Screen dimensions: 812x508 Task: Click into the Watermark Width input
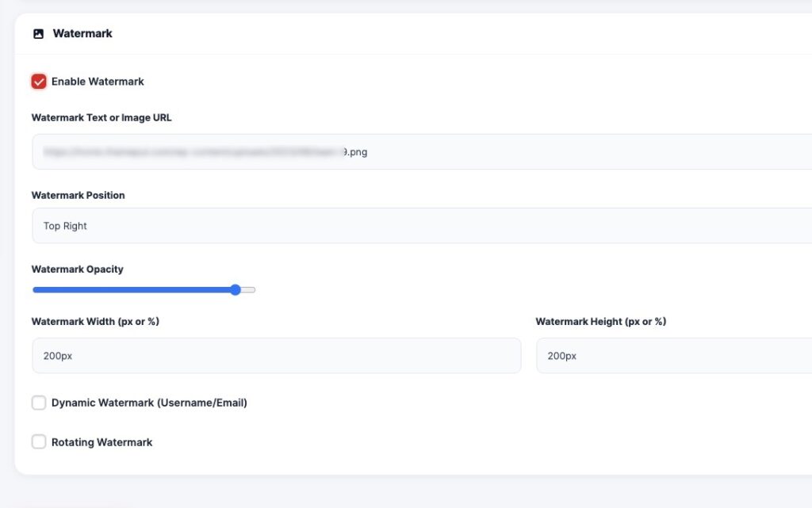pos(276,356)
